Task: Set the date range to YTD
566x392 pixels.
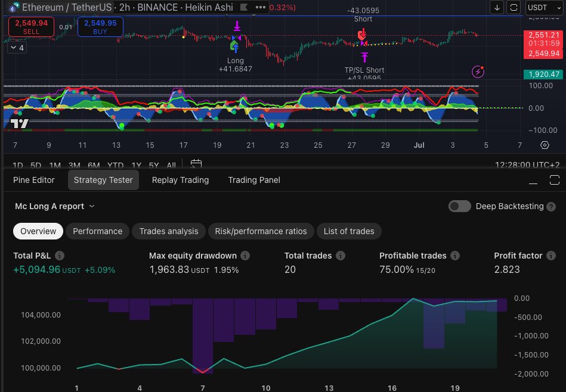Action: coord(116,166)
